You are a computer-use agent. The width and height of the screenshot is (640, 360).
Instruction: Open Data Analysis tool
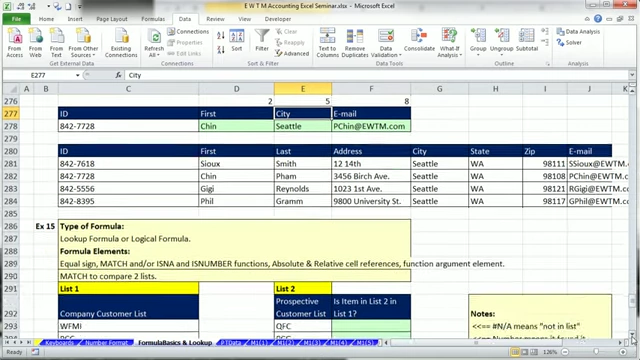click(x=578, y=31)
